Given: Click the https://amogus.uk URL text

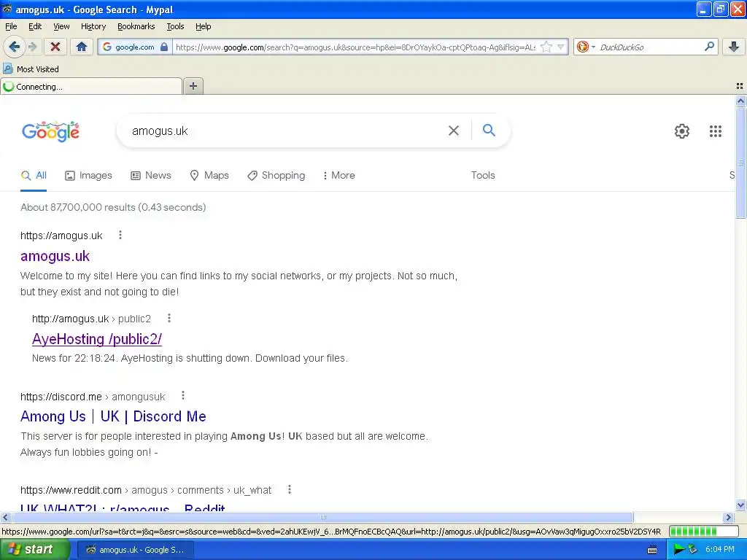Looking at the screenshot, I should tap(61, 236).
